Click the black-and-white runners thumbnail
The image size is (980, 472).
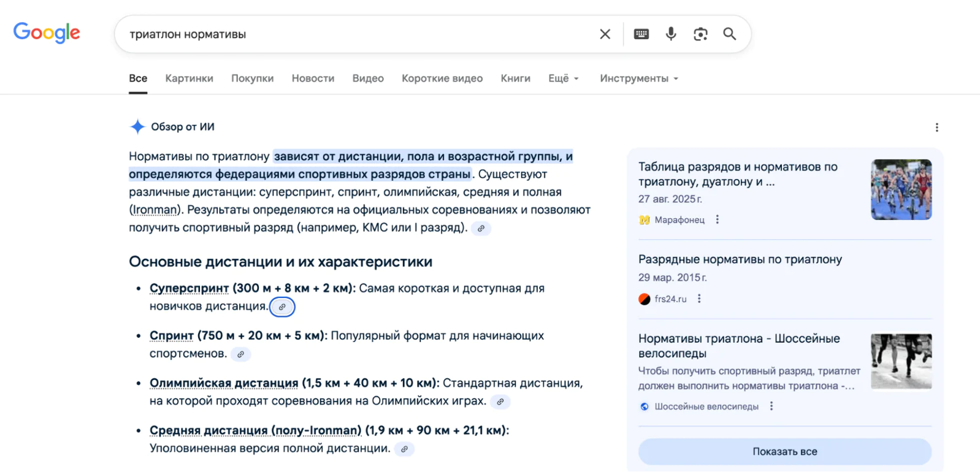(x=902, y=361)
